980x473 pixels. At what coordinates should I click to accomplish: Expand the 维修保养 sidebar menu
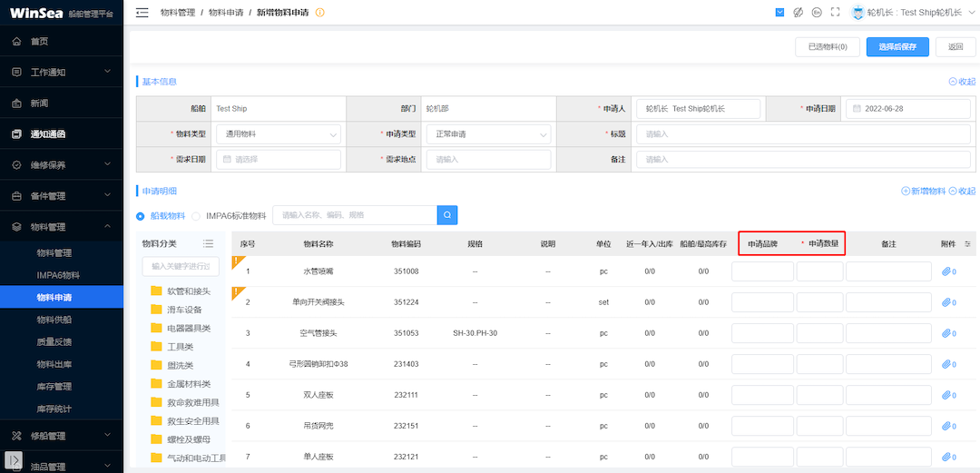point(62,165)
